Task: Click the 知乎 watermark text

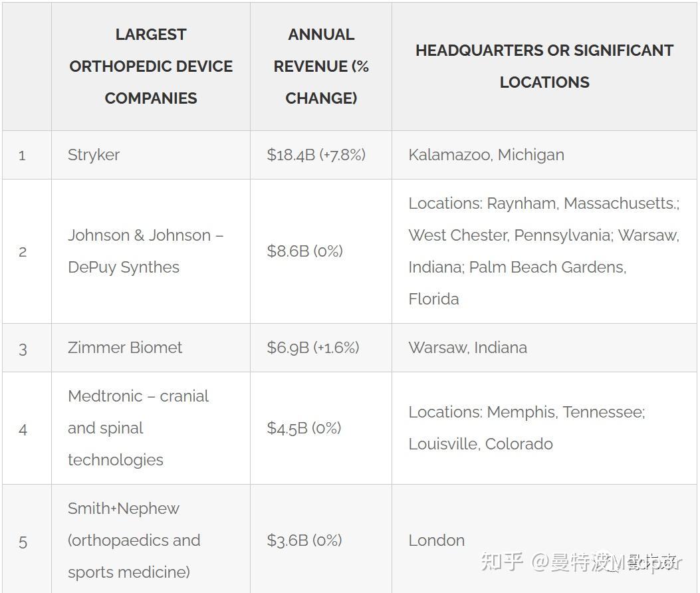Action: point(501,562)
